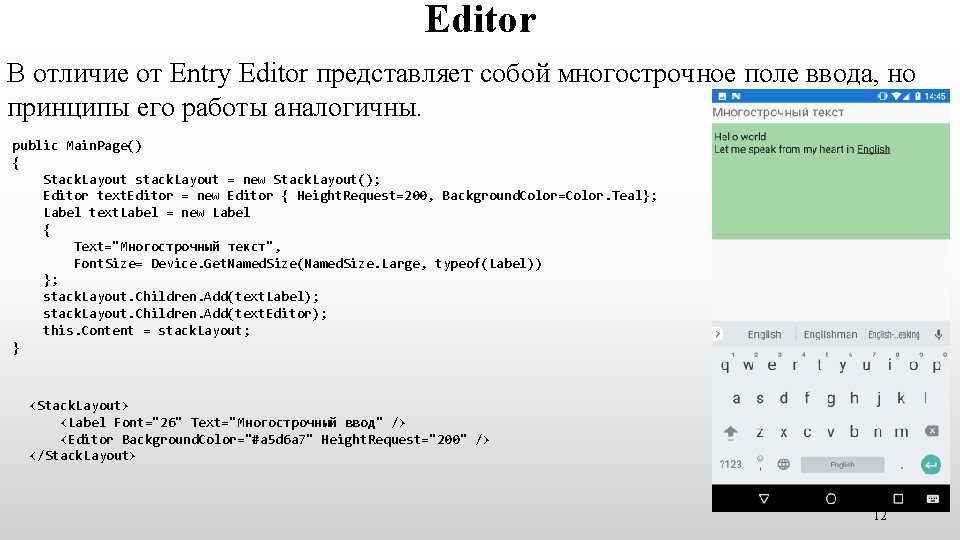This screenshot has width=960, height=540.
Task: Tap the 'e' key
Action: [x=771, y=366]
